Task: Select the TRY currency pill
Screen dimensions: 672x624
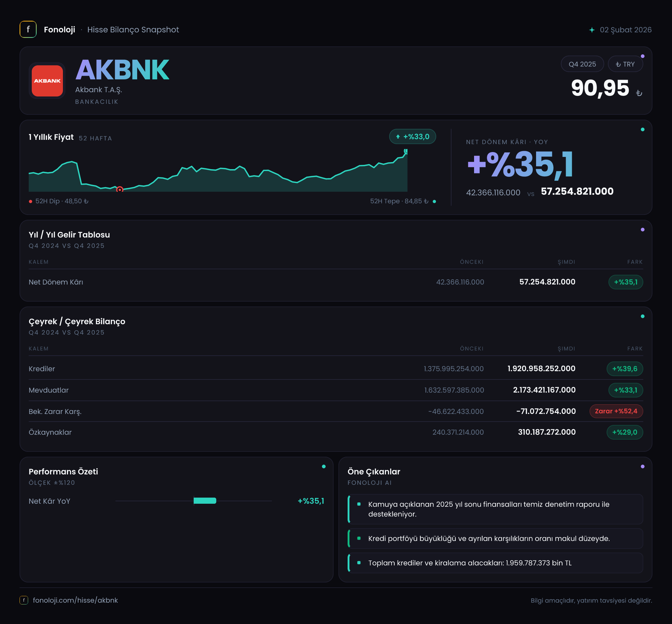Action: pyautogui.click(x=625, y=64)
